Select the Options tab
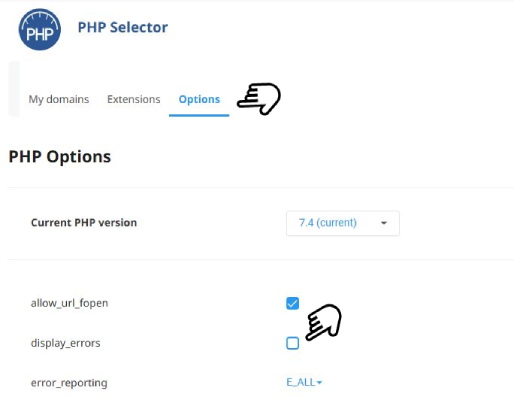The image size is (514, 406). click(199, 99)
